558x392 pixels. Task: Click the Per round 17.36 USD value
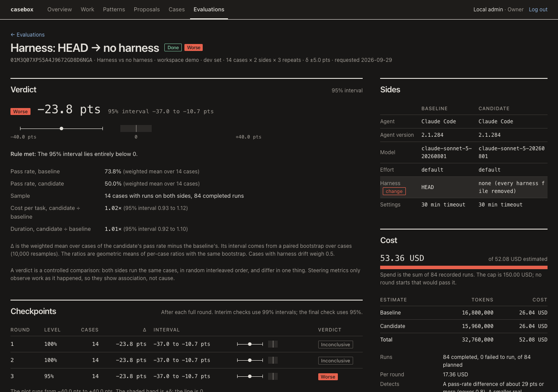(455, 375)
